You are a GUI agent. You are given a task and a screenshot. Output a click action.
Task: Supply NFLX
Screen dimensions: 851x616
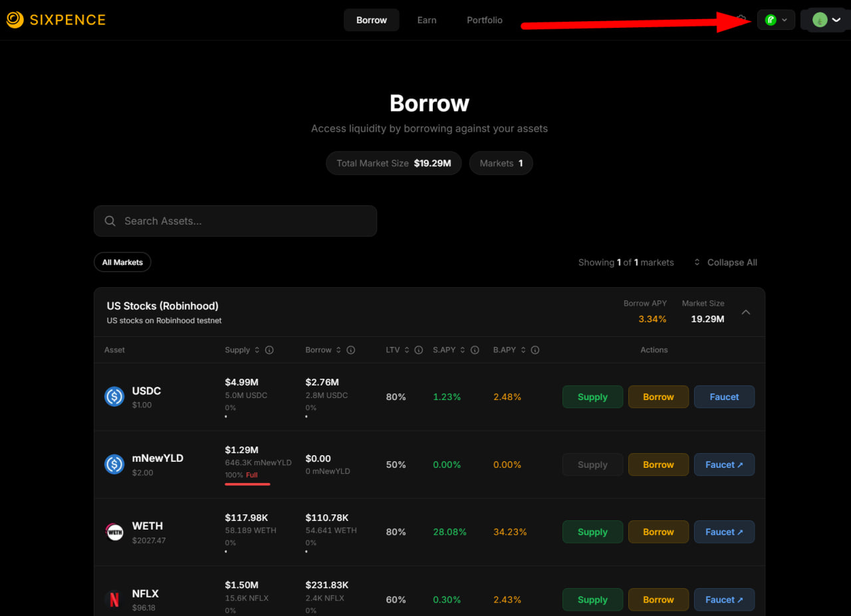pyautogui.click(x=592, y=599)
